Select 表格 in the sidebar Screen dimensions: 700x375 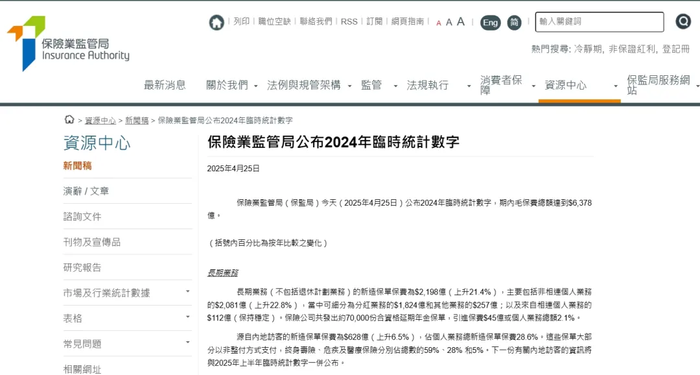[73, 318]
